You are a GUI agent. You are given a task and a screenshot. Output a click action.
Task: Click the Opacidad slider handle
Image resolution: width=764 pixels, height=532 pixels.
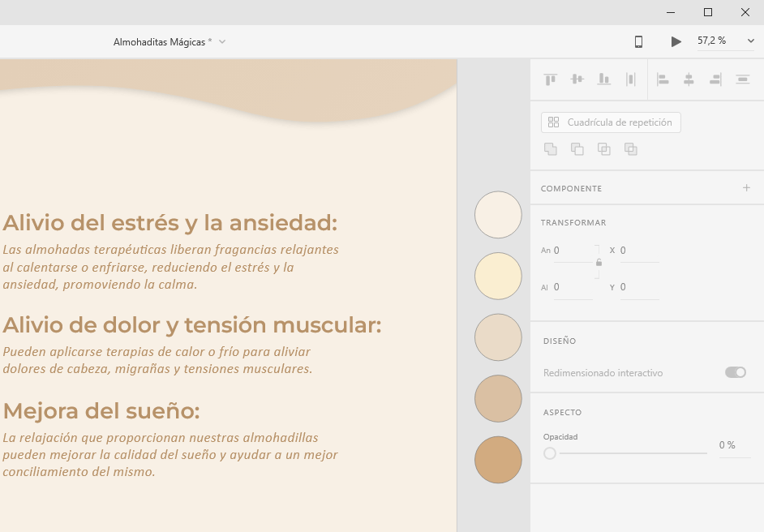[550, 453]
